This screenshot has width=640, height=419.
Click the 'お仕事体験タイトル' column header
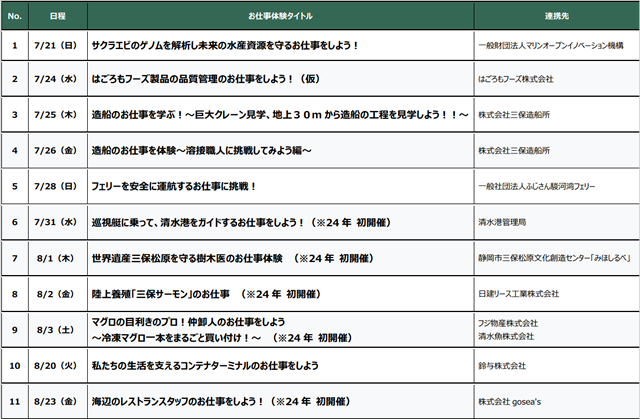coord(280,16)
